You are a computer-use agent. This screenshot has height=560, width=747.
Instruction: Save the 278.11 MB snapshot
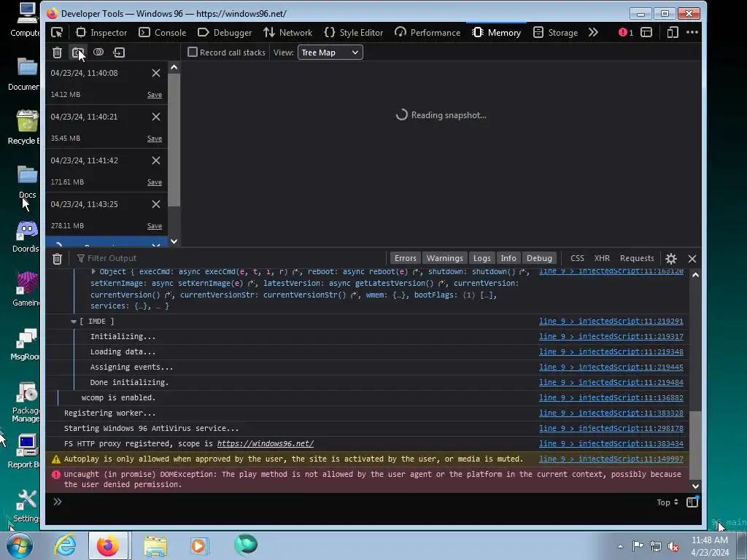pyautogui.click(x=155, y=226)
